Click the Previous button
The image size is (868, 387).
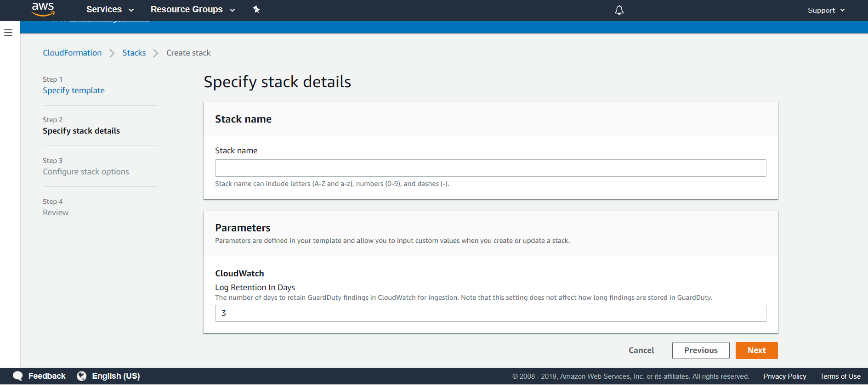tap(700, 350)
